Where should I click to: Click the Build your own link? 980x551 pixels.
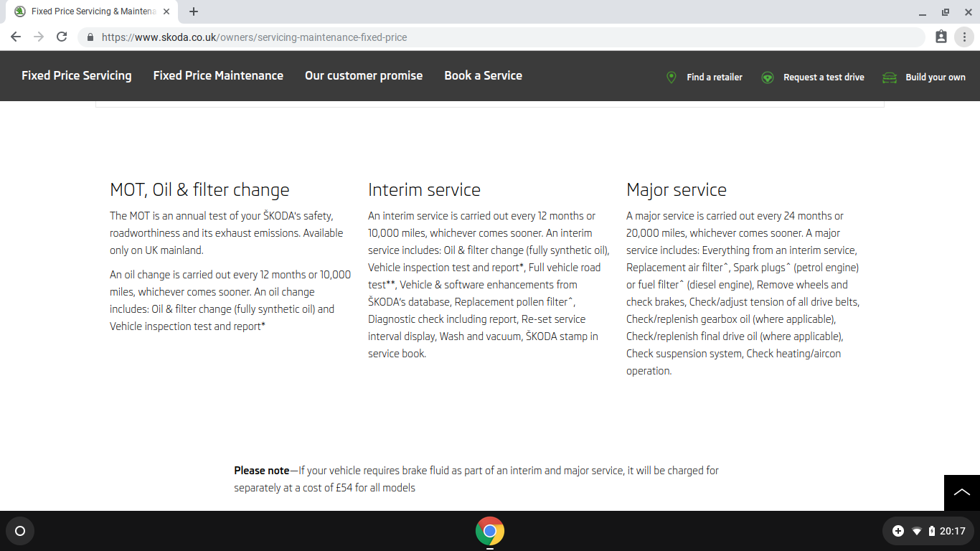936,77
